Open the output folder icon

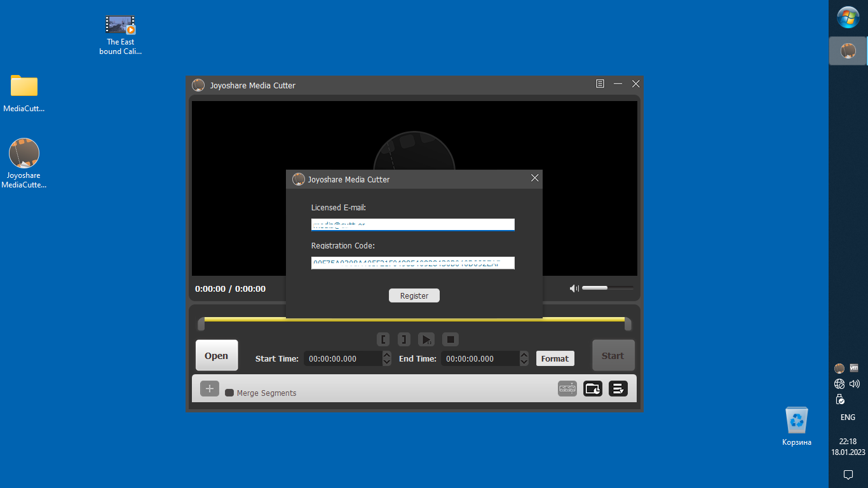(x=593, y=388)
